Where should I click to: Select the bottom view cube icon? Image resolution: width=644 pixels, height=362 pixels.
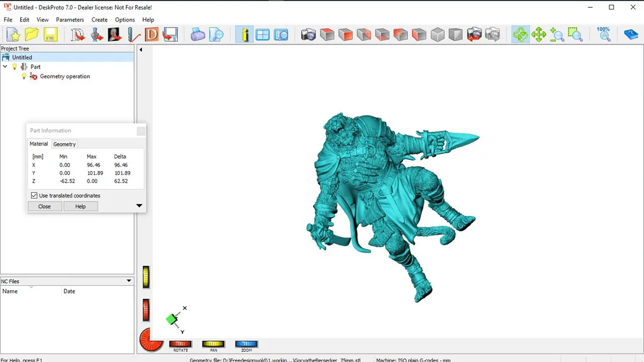click(x=382, y=35)
